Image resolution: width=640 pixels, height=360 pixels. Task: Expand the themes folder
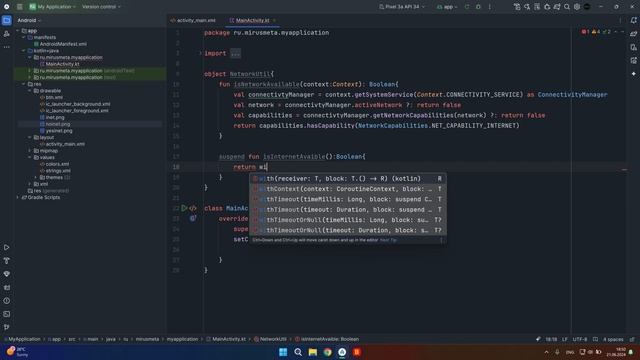coord(36,178)
